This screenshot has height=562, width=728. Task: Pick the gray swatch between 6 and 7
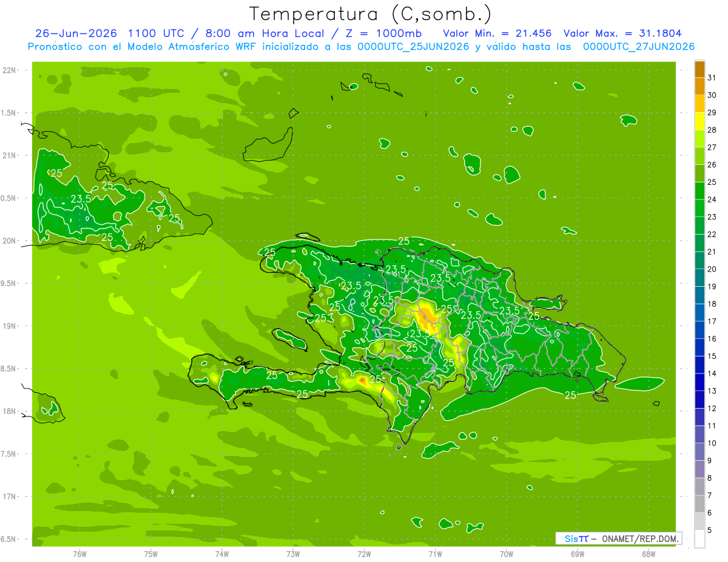(x=699, y=504)
